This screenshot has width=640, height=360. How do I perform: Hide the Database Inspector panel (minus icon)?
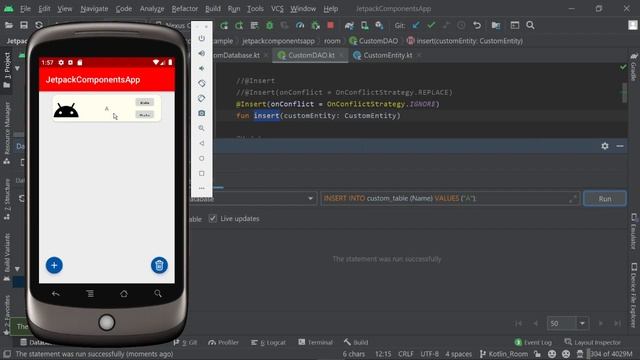click(x=620, y=146)
